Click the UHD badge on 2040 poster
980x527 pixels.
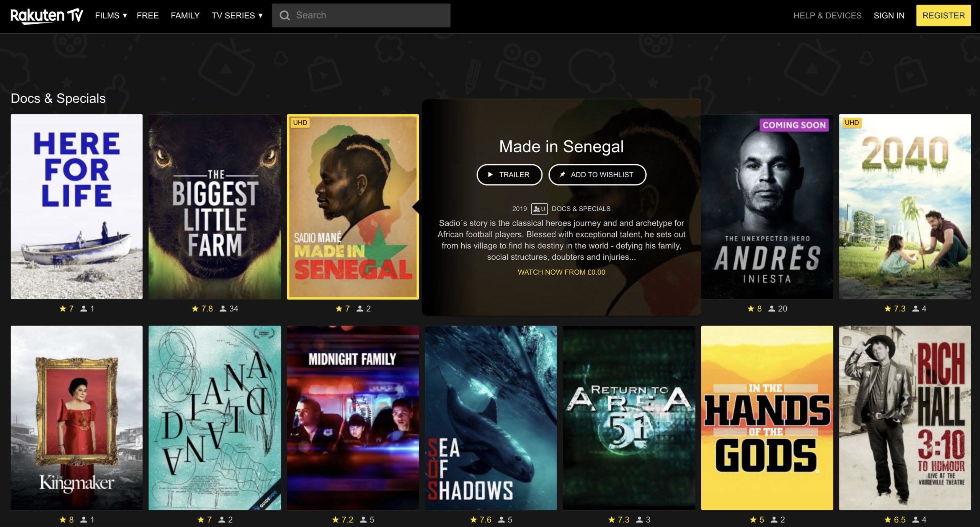(x=851, y=123)
